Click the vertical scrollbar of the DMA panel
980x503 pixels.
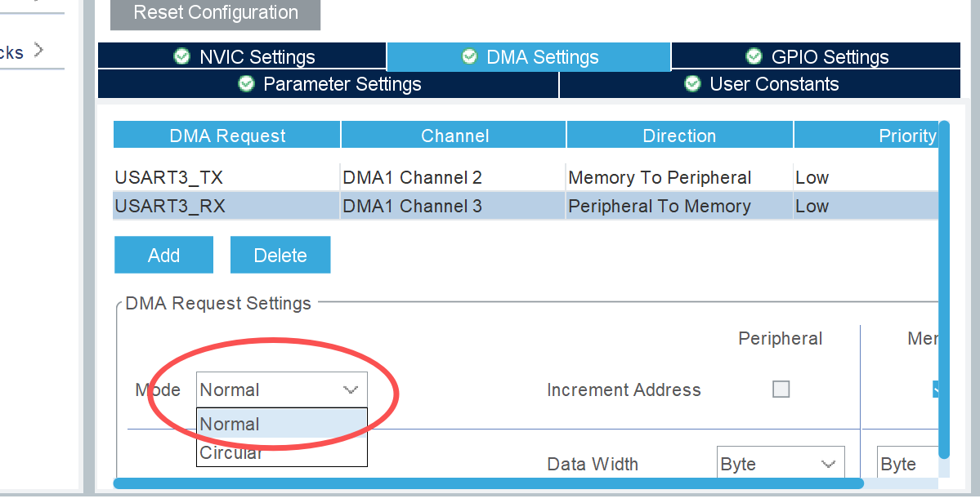tap(944, 290)
